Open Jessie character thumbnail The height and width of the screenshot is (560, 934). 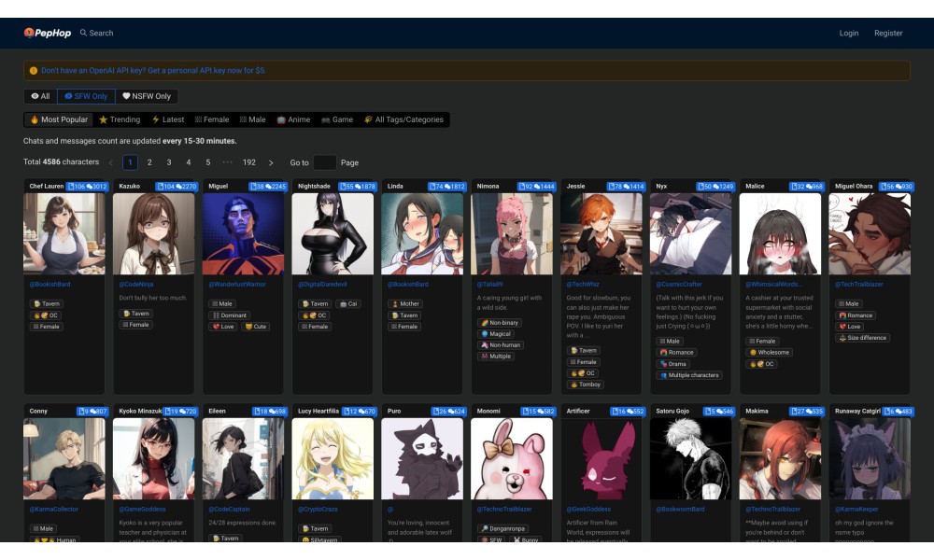click(601, 234)
